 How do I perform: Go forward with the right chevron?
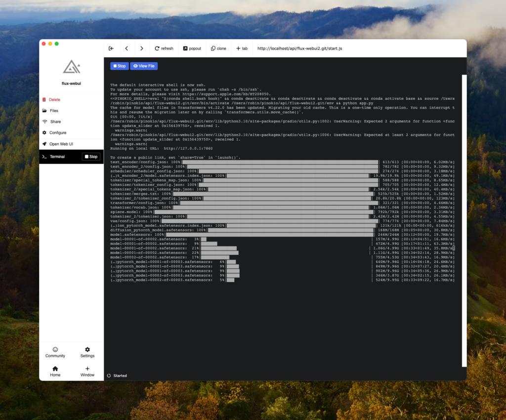click(x=142, y=48)
